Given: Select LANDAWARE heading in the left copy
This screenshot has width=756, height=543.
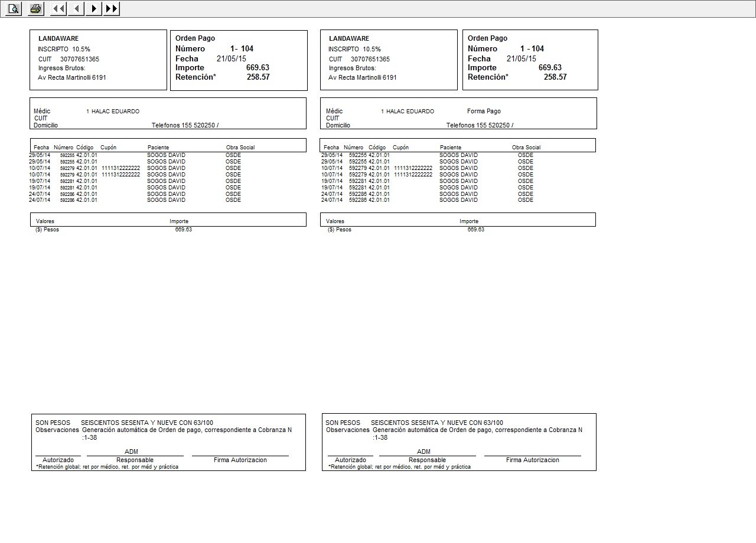Looking at the screenshot, I should (x=58, y=38).
